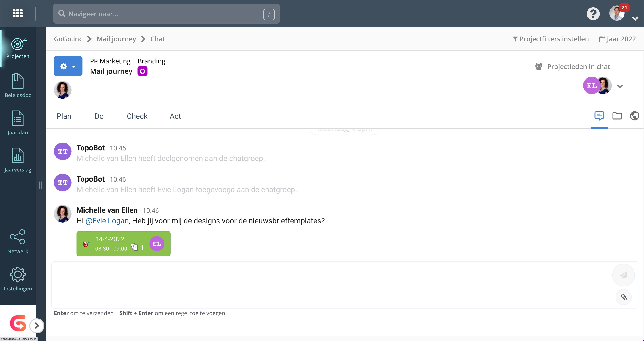Attach file with paperclip button
The width and height of the screenshot is (644, 341).
tap(624, 297)
